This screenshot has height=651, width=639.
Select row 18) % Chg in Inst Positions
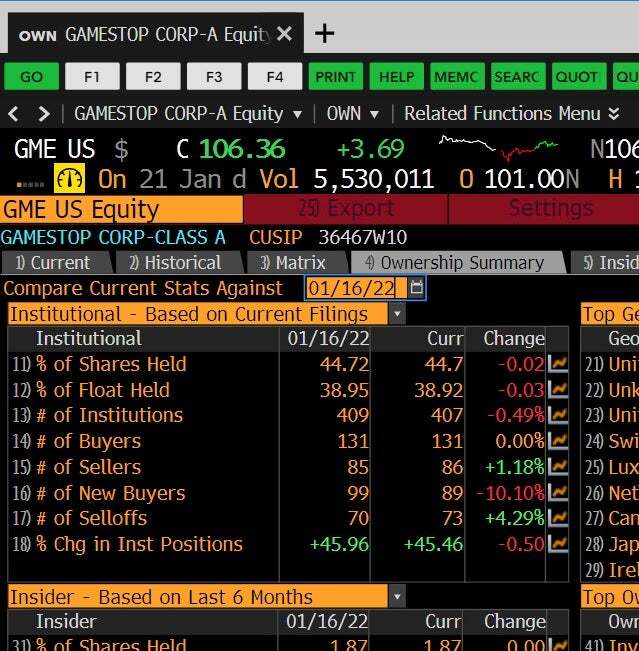point(288,544)
